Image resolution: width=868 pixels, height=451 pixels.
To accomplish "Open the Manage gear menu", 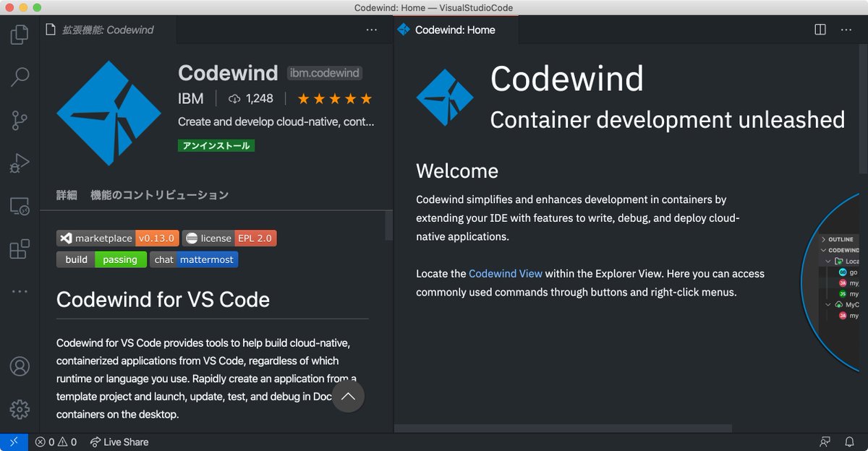I will (x=20, y=410).
